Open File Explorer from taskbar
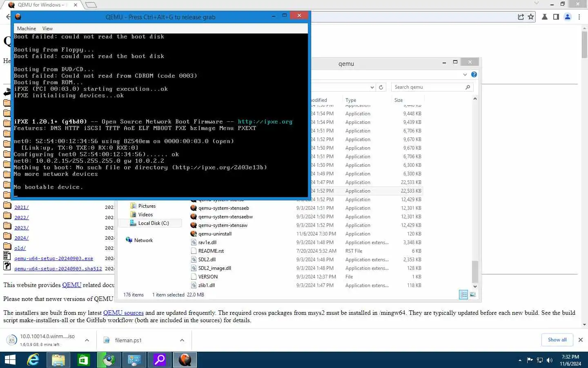 coord(58,360)
